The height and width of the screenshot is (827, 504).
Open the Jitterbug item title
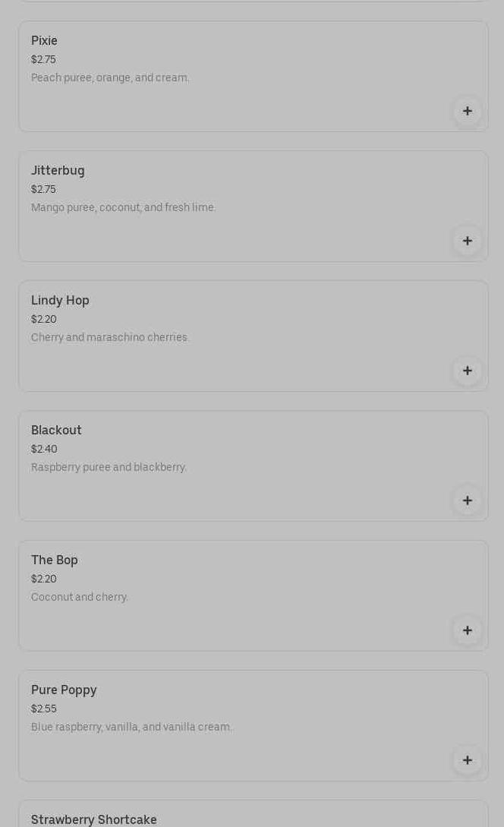tap(58, 171)
